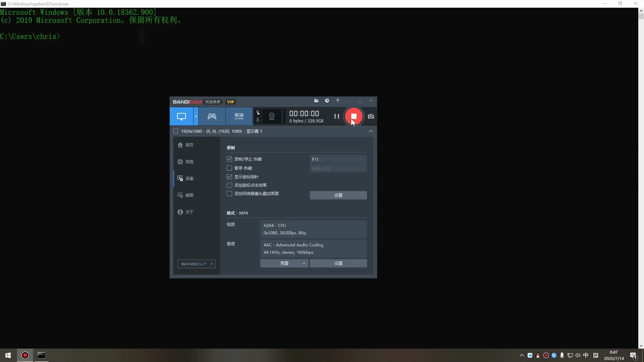Open the volume speaker tray icon
This screenshot has width=644, height=362.
(578, 355)
